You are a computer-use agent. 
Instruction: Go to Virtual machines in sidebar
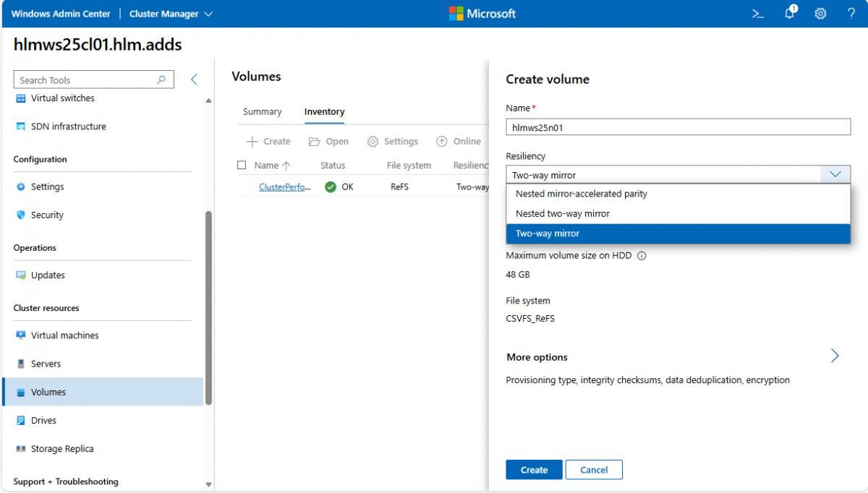click(x=64, y=335)
